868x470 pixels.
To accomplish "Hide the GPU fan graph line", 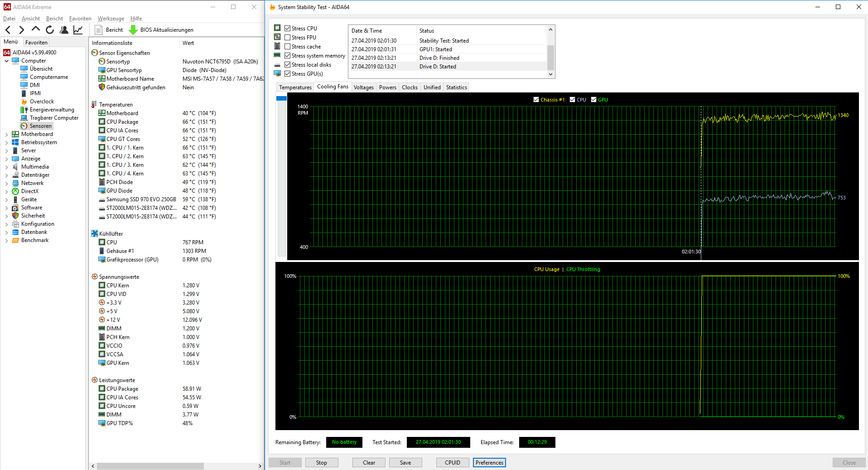I will pos(594,100).
